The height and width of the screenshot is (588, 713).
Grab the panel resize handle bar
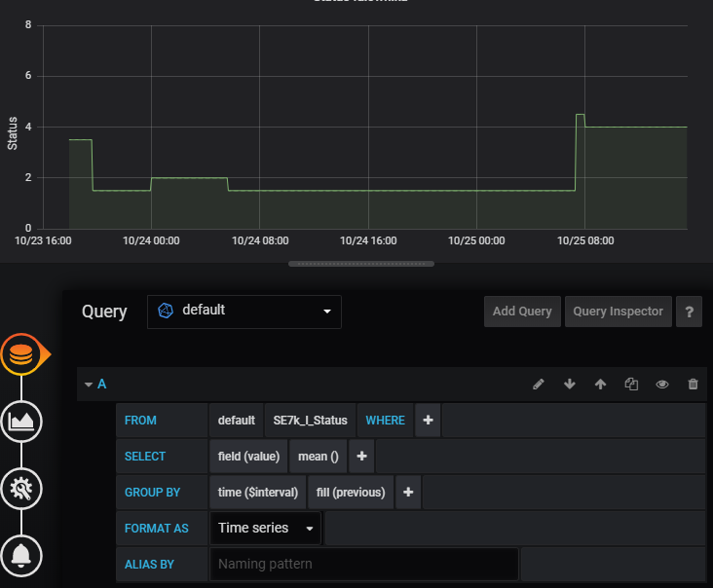coord(361,264)
